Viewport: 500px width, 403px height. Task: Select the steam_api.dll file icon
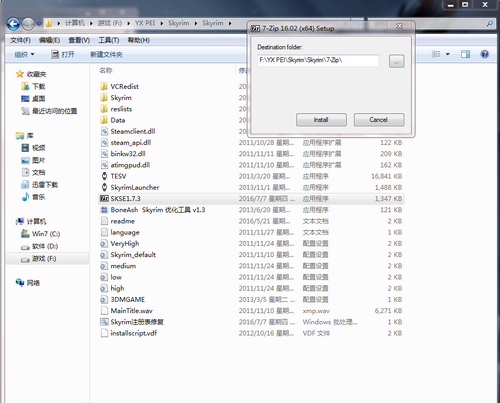(104, 143)
